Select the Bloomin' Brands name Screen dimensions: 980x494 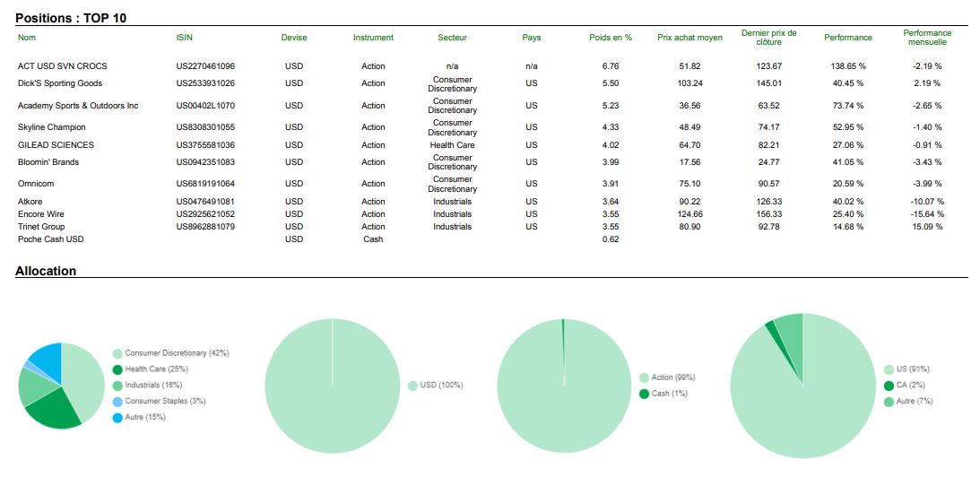click(x=48, y=162)
